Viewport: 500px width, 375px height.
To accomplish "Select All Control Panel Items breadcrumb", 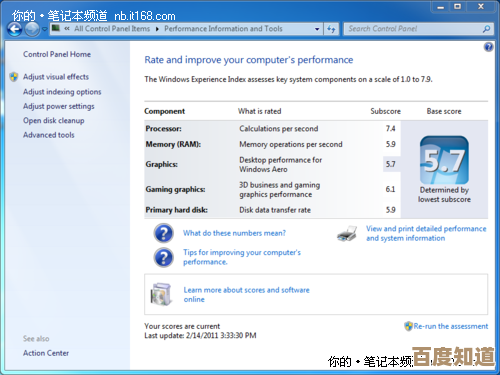I will pos(112,29).
